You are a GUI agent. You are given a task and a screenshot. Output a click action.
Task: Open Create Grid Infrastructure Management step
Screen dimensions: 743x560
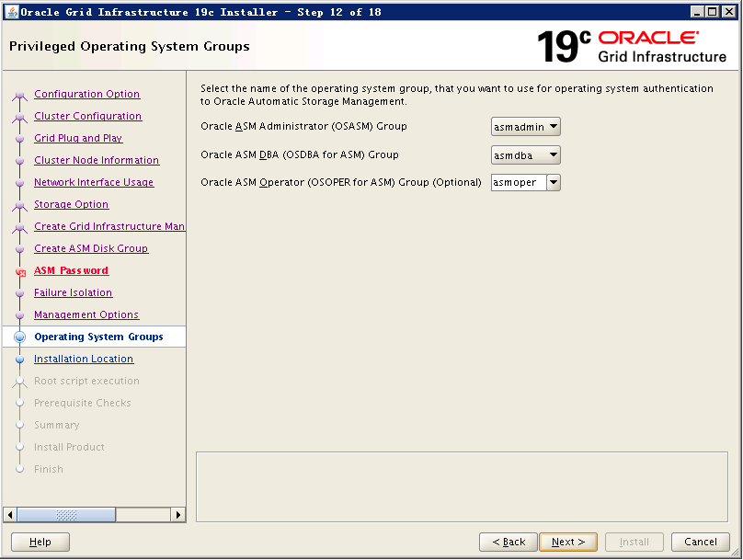(x=109, y=226)
